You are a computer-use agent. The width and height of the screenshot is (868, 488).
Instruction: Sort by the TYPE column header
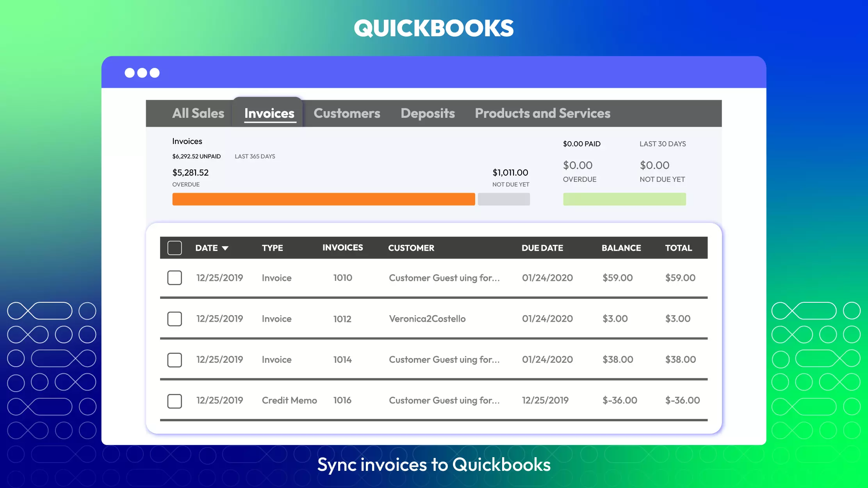(273, 248)
